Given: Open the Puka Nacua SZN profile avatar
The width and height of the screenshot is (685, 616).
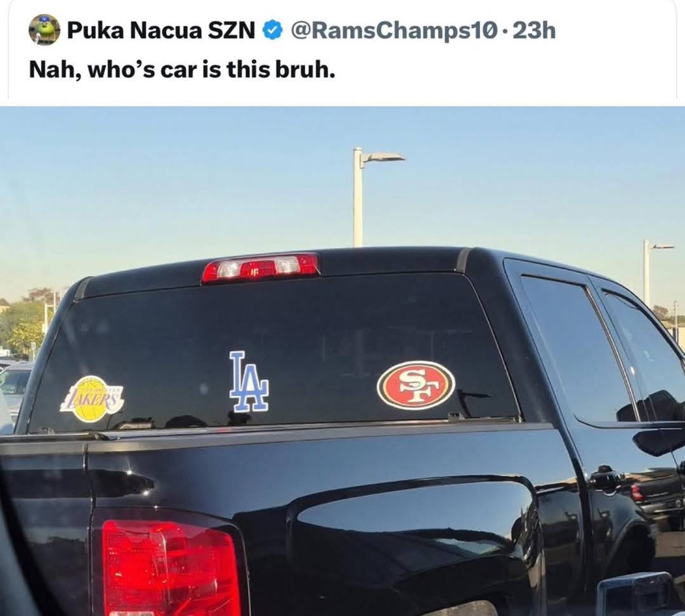Looking at the screenshot, I should 44,30.
